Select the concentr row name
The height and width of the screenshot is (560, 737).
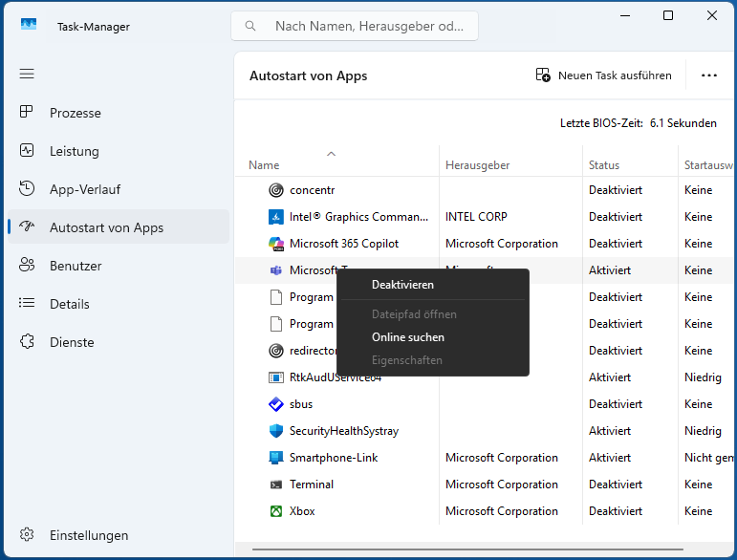(312, 190)
